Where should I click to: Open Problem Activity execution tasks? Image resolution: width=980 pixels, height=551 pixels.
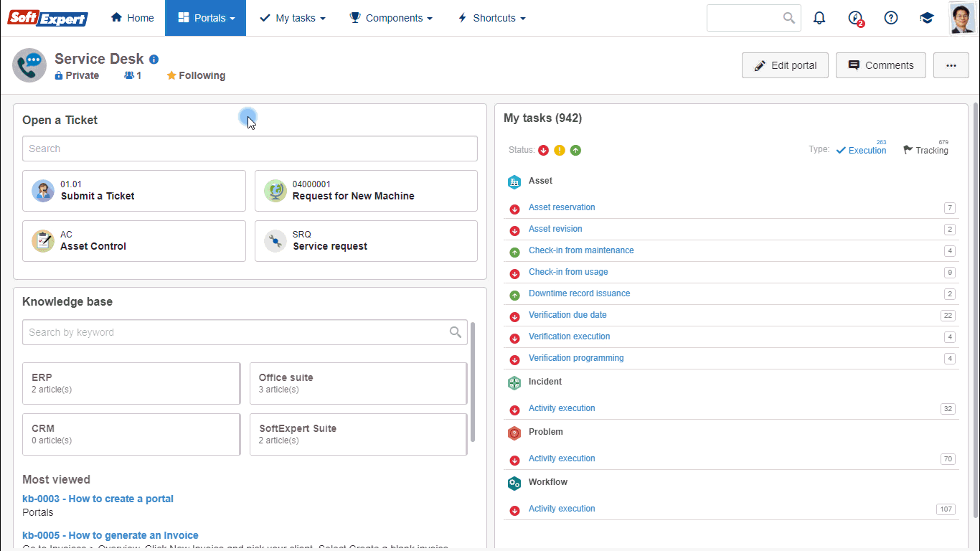(x=562, y=458)
